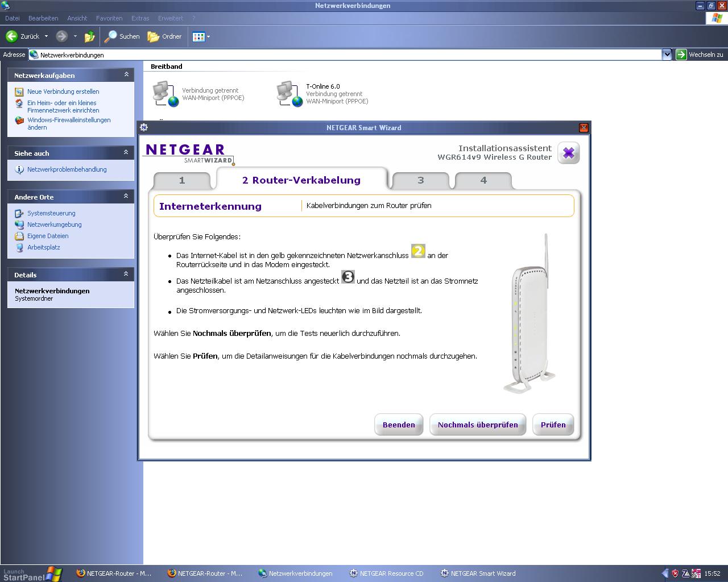Screen dimensions: 728x582
Task: Open the Ansicht menu
Action: (77, 18)
